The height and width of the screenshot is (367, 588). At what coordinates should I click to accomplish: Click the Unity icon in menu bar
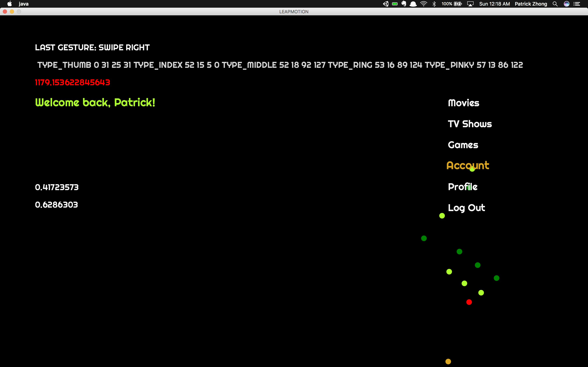(x=386, y=4)
